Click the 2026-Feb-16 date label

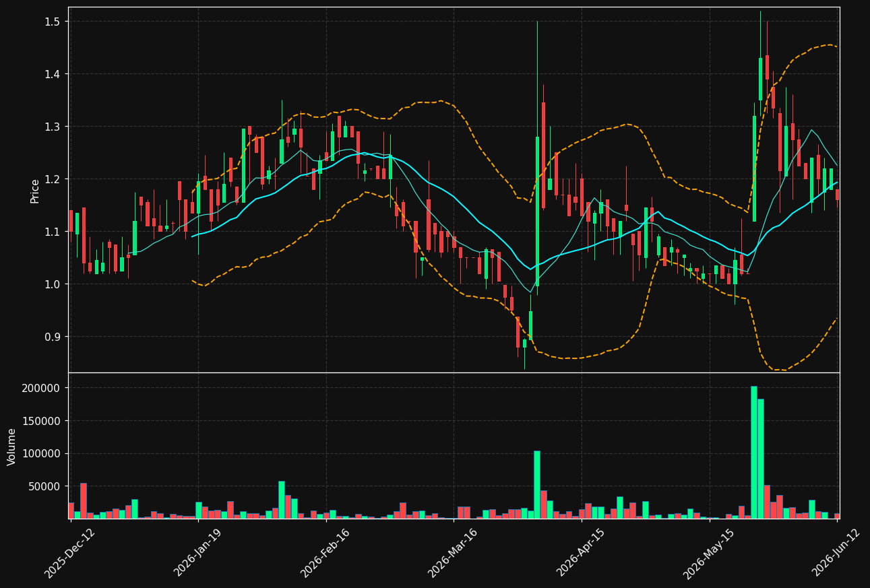point(325,553)
